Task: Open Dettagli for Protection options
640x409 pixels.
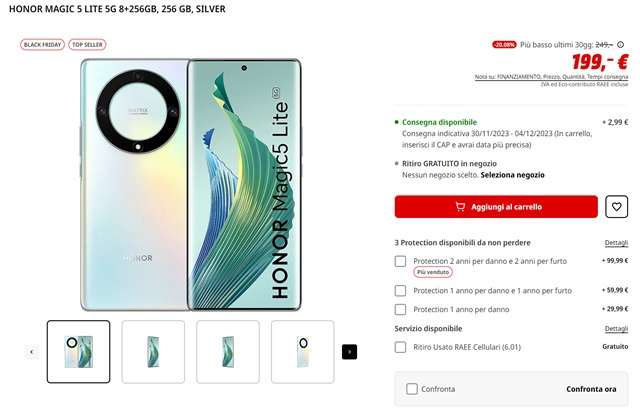Action: click(616, 243)
